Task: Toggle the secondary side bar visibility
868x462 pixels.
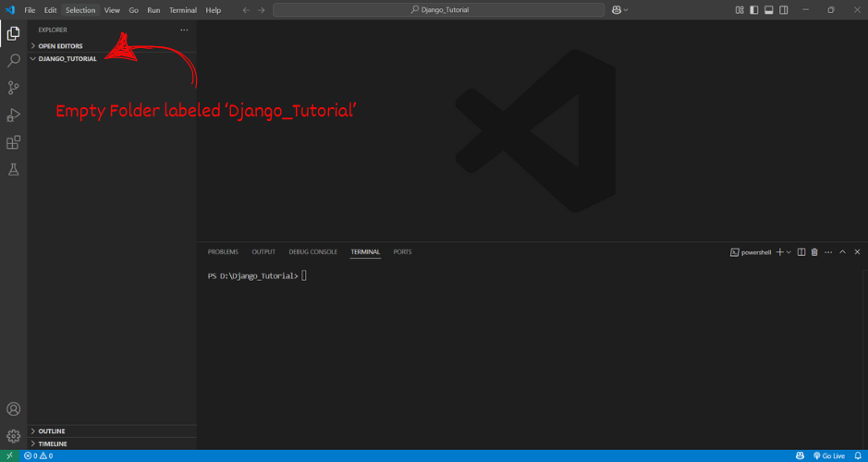Action: (x=784, y=10)
